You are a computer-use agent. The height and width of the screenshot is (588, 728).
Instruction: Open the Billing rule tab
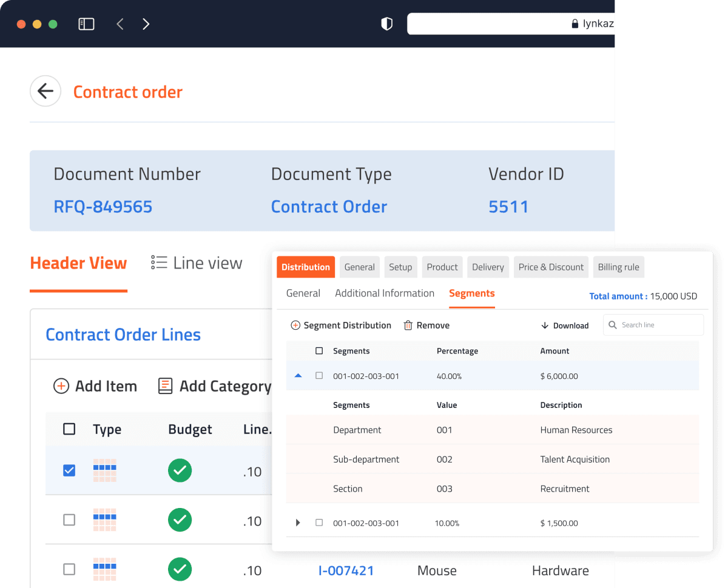coord(619,267)
